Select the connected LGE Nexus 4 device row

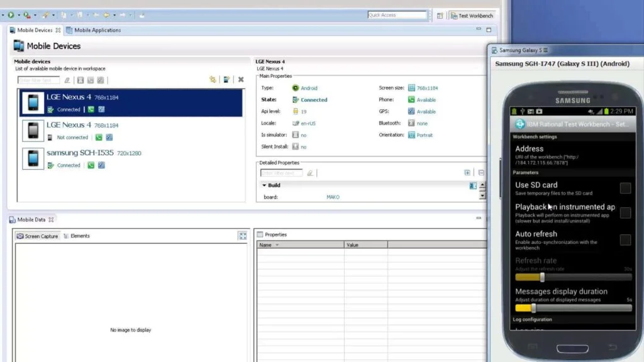click(x=131, y=102)
